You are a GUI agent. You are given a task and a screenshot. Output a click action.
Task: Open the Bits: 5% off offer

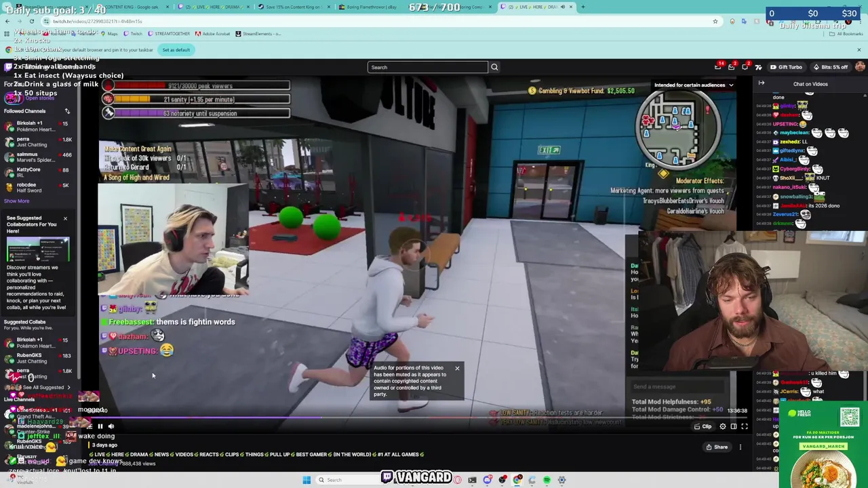pyautogui.click(x=831, y=67)
